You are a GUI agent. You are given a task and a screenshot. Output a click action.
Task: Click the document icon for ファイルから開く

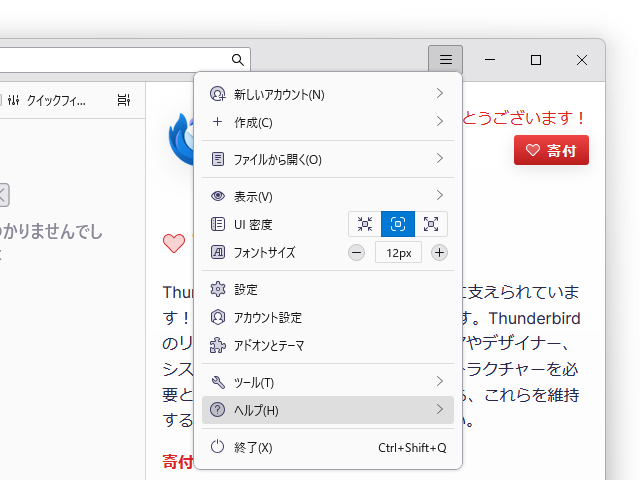coord(218,159)
